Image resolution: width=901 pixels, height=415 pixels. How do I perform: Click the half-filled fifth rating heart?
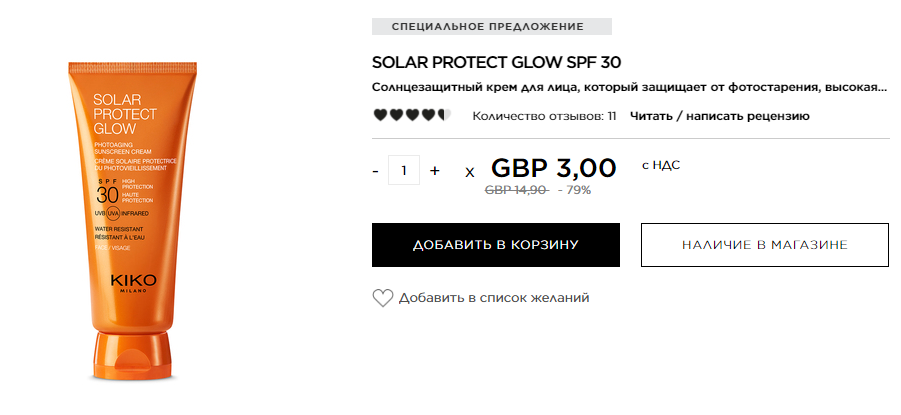coord(444,116)
